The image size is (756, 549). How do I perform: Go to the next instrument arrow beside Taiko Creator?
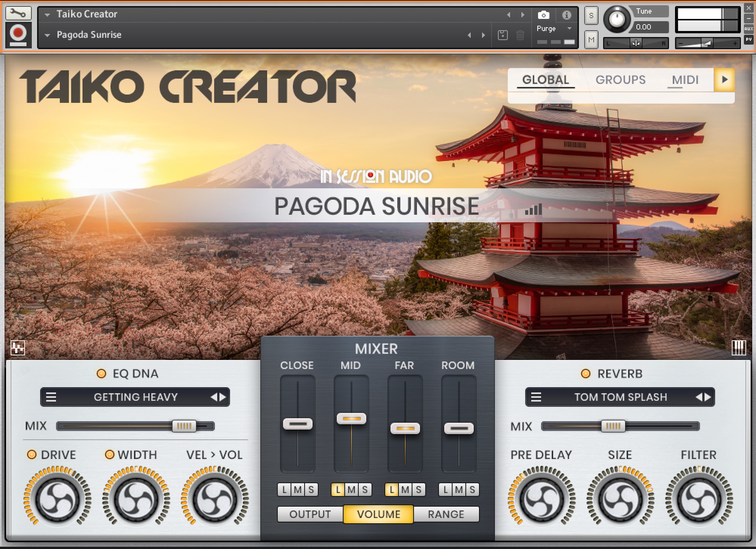pyautogui.click(x=523, y=15)
